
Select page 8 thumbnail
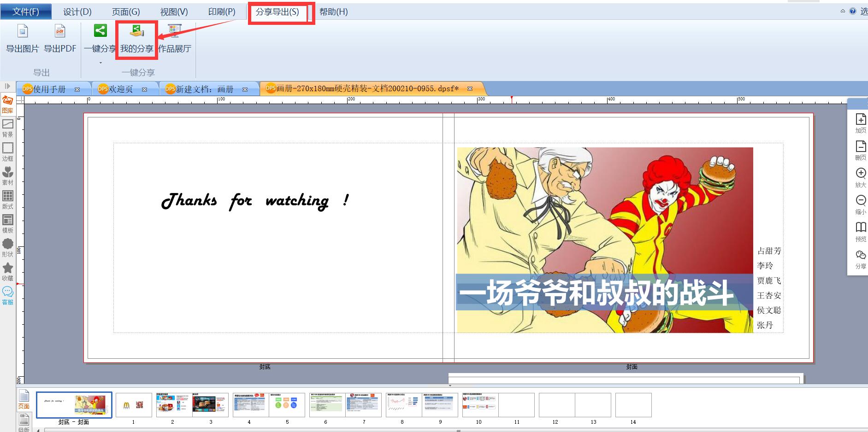[x=404, y=405]
